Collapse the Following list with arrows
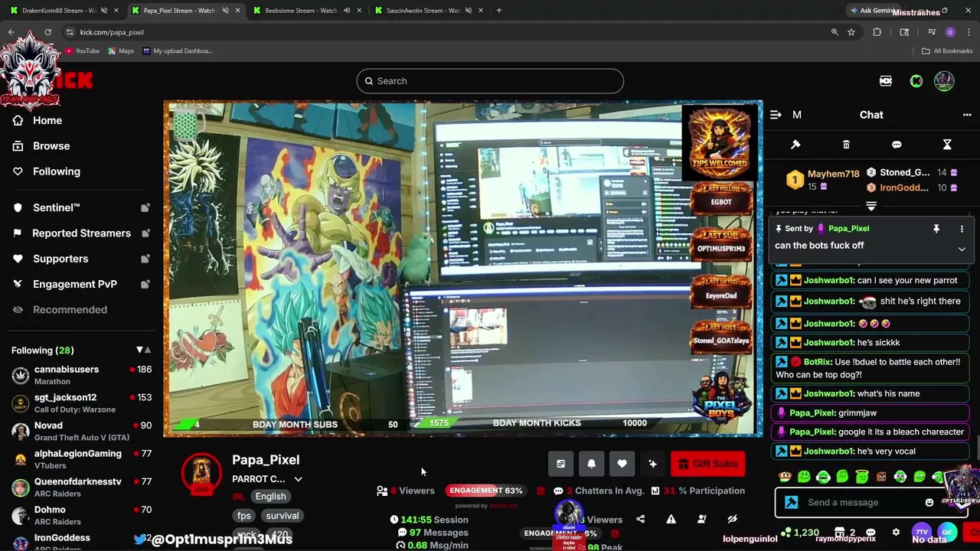980x551 pixels. click(143, 350)
